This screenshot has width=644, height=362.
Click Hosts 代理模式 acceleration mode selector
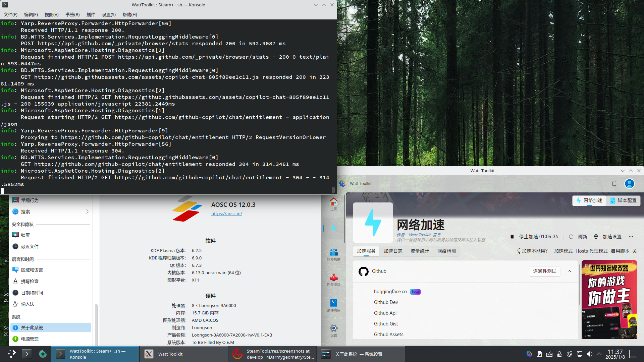click(592, 251)
